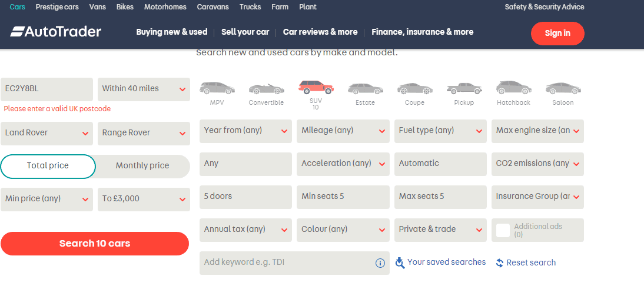Viewport: 644px width, 299px height.
Task: Select the red SUV body type icon
Action: pyautogui.click(x=316, y=87)
